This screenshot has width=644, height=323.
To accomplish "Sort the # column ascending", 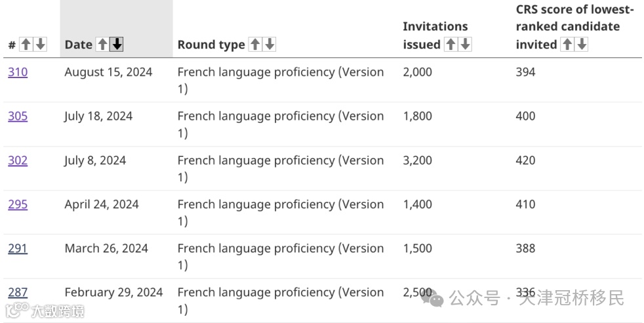I will click(x=26, y=45).
